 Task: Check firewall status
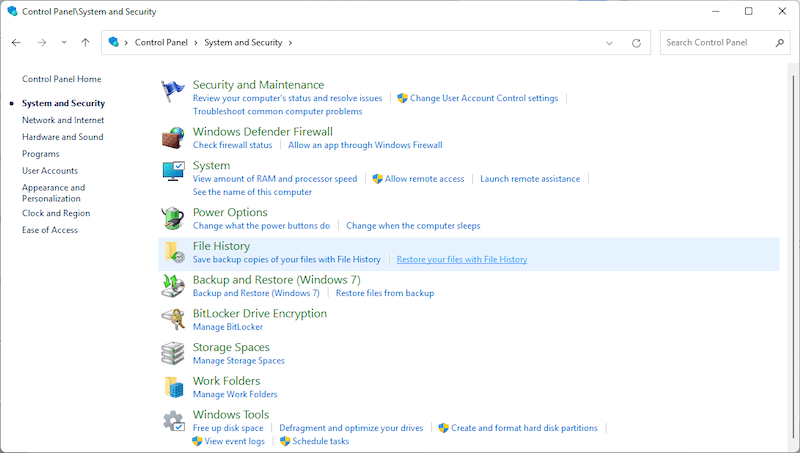pos(232,145)
